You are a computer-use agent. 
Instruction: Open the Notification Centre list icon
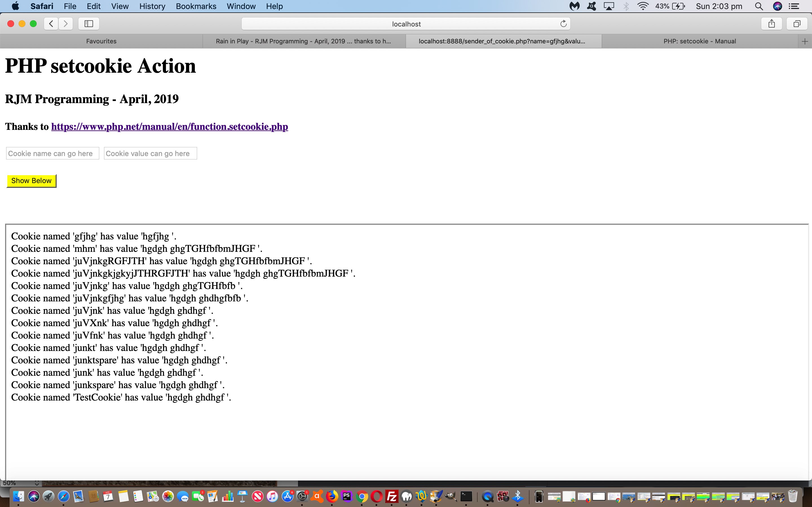pos(794,6)
